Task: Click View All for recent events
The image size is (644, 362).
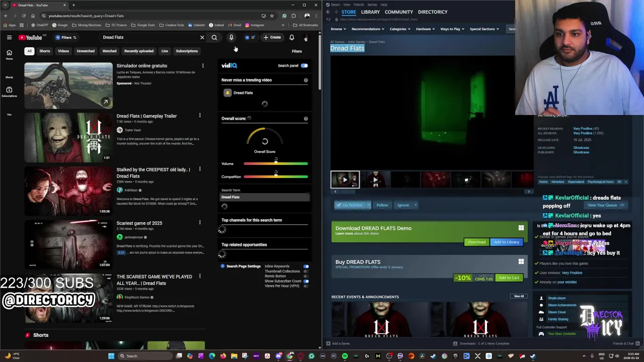Action: point(519,297)
